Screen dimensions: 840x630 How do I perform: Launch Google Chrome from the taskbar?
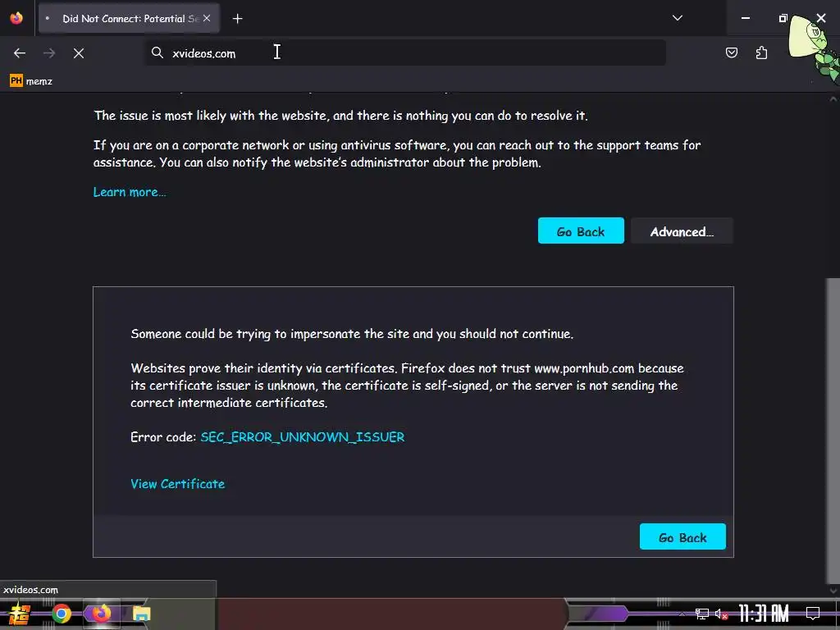[x=61, y=614]
